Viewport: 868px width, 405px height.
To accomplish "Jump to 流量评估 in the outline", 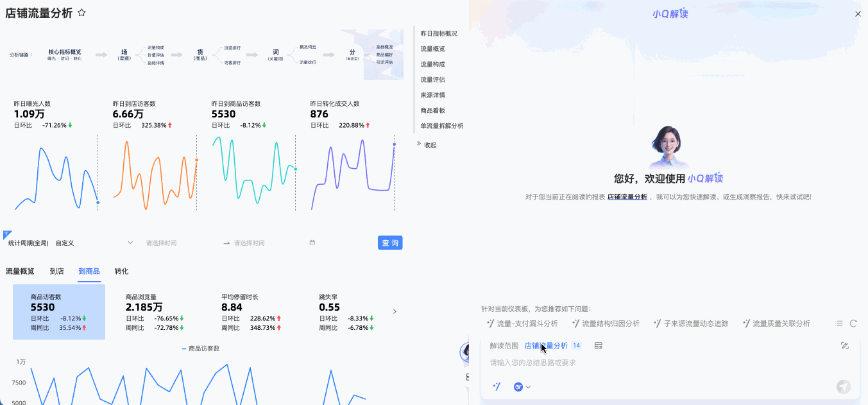I will [432, 80].
